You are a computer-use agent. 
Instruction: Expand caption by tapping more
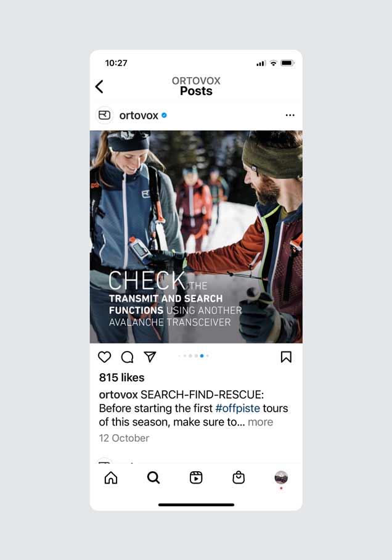(260, 422)
